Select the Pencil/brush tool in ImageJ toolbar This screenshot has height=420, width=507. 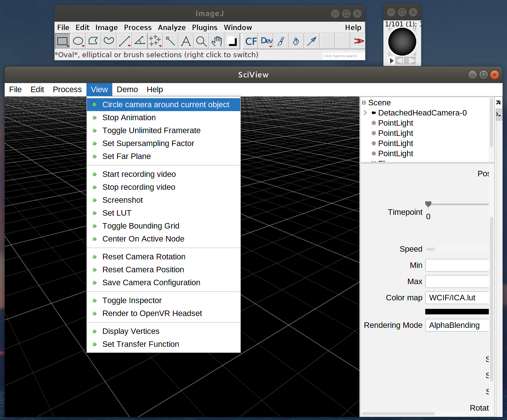coord(281,41)
